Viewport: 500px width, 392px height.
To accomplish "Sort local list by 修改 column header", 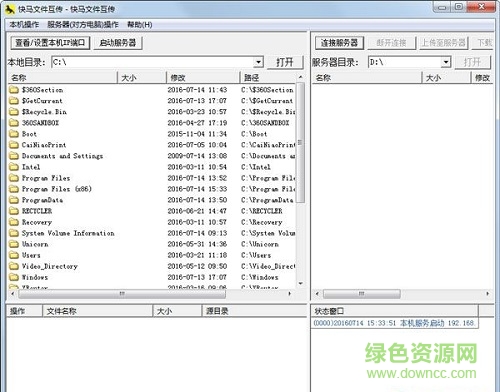I will click(x=203, y=78).
